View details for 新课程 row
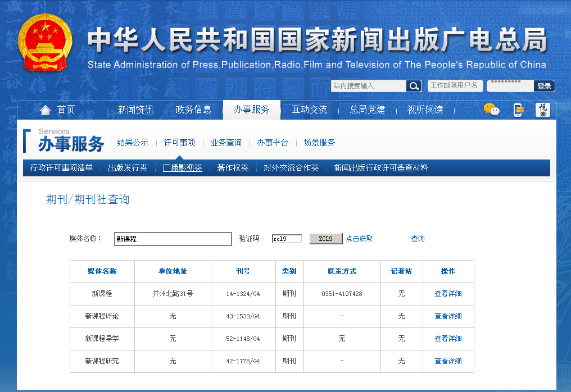 point(448,294)
